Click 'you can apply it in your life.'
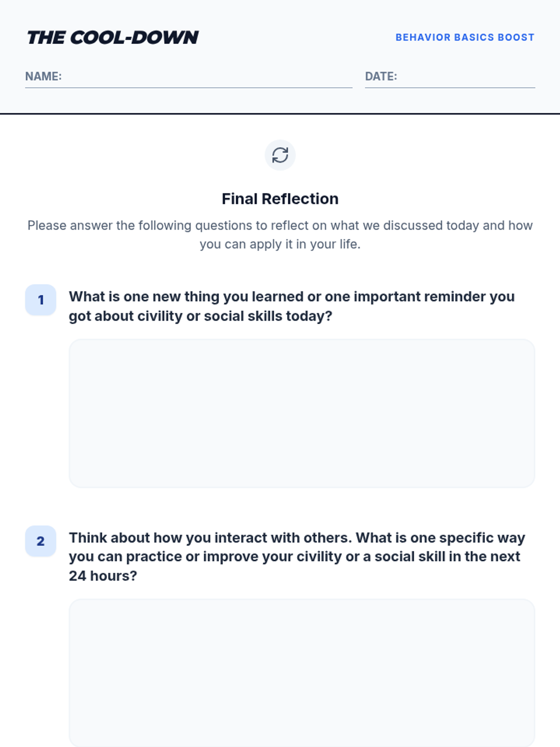The width and height of the screenshot is (560, 747). tap(280, 244)
